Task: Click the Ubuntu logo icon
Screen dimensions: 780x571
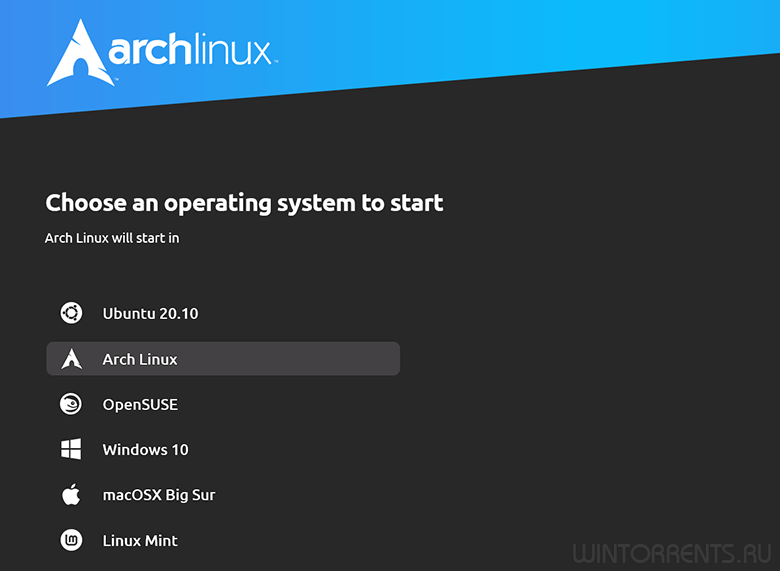Action: (71, 313)
